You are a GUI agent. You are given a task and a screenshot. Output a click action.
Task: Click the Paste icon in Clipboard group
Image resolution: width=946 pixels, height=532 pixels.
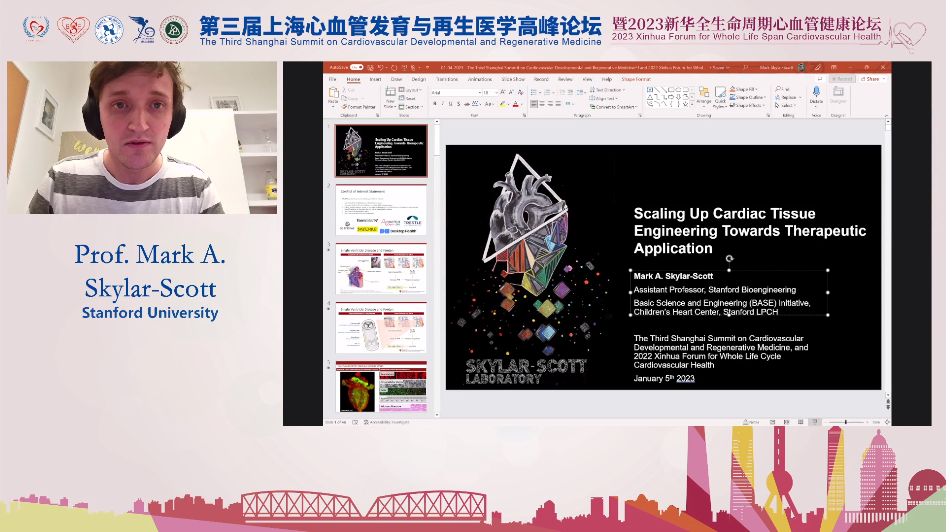point(333,94)
